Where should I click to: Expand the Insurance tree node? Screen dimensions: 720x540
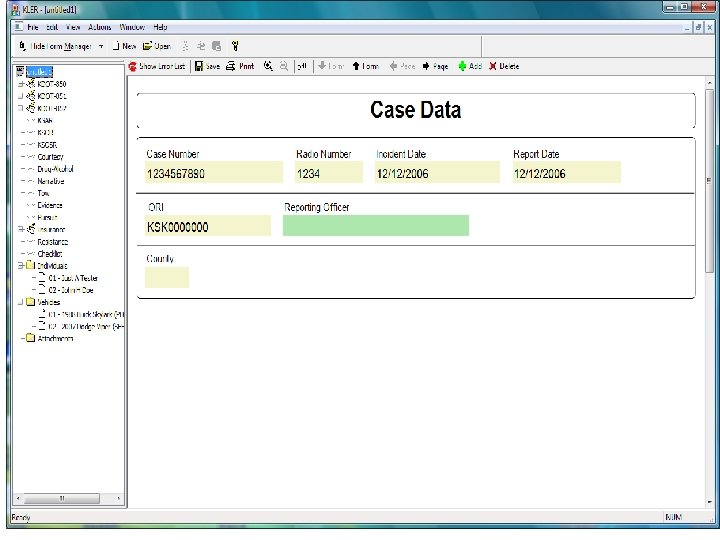click(x=20, y=229)
